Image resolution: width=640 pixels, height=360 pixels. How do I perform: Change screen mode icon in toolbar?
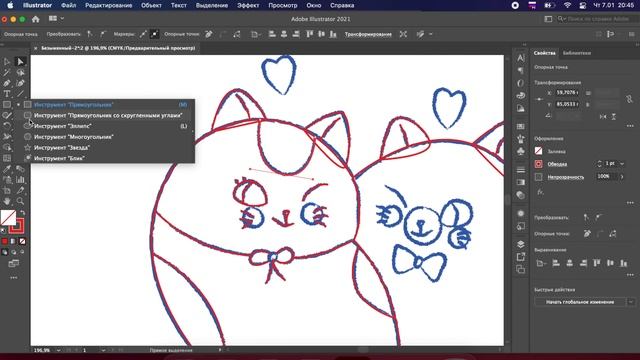(13, 264)
